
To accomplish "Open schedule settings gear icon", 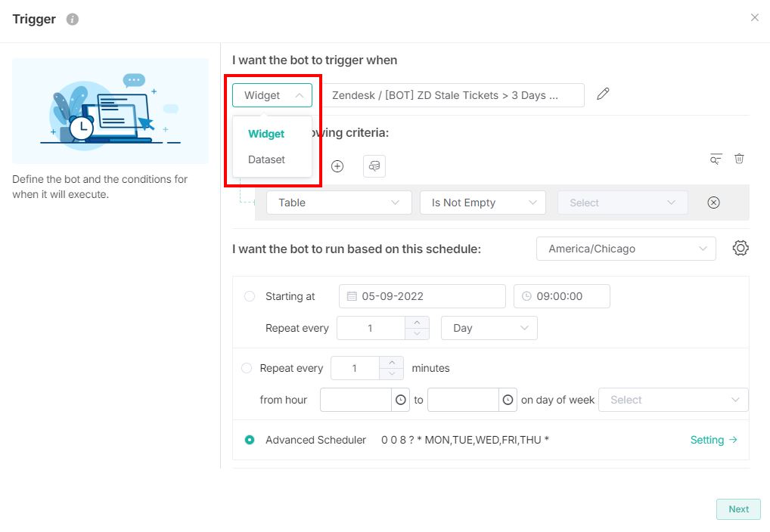I will tap(741, 249).
